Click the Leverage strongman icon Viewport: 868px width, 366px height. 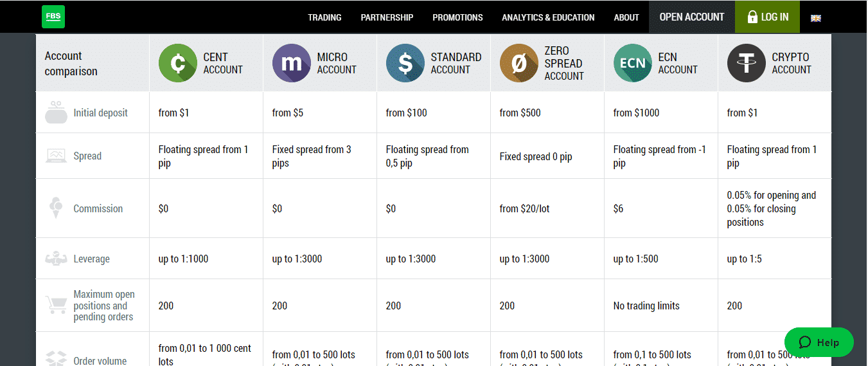56,259
